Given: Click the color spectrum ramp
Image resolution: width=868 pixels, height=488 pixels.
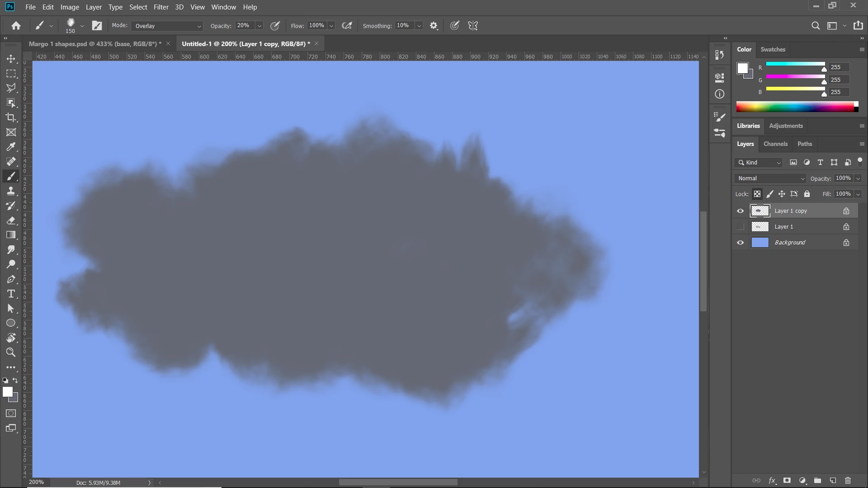Looking at the screenshot, I should 795,107.
